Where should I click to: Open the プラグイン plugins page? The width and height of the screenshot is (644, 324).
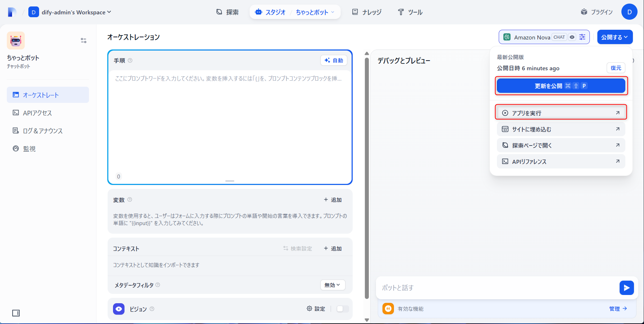click(x=597, y=12)
